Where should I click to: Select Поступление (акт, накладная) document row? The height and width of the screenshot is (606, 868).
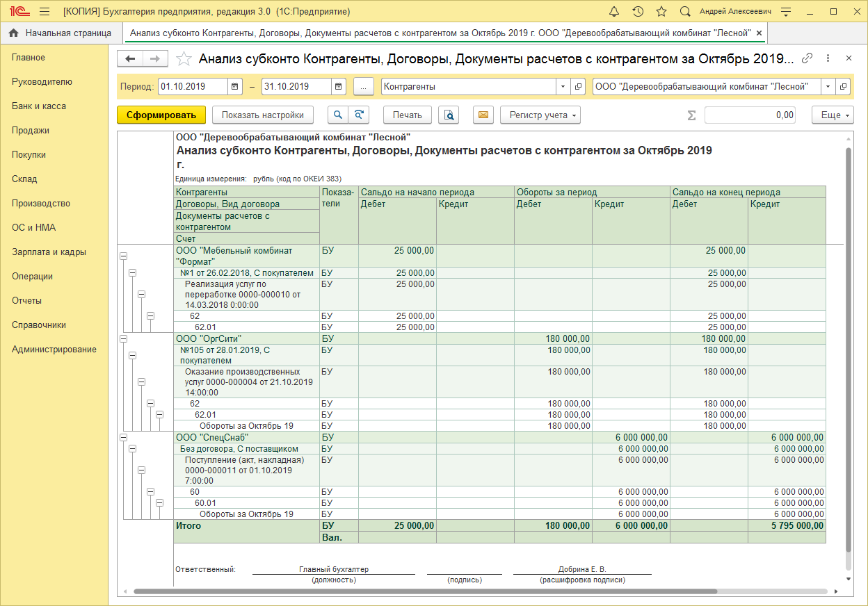[x=246, y=470]
